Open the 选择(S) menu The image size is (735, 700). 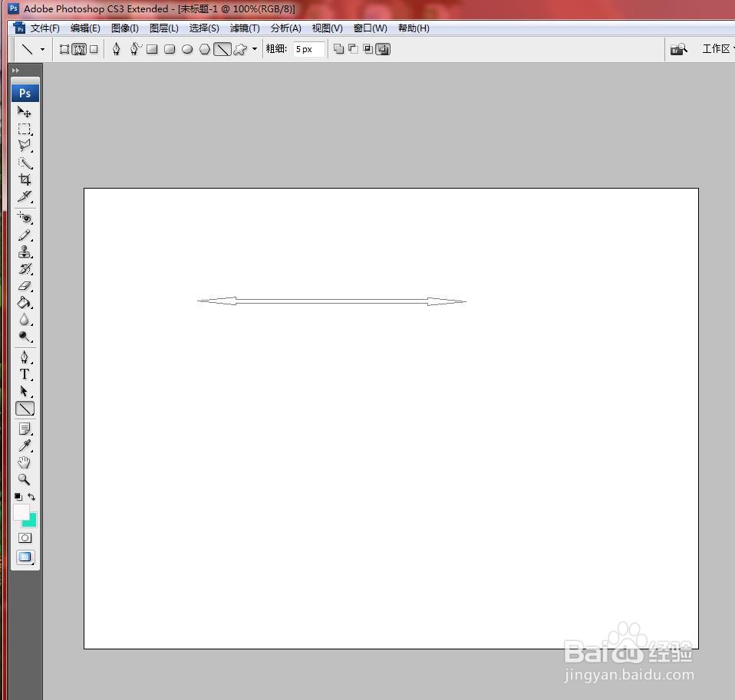204,28
